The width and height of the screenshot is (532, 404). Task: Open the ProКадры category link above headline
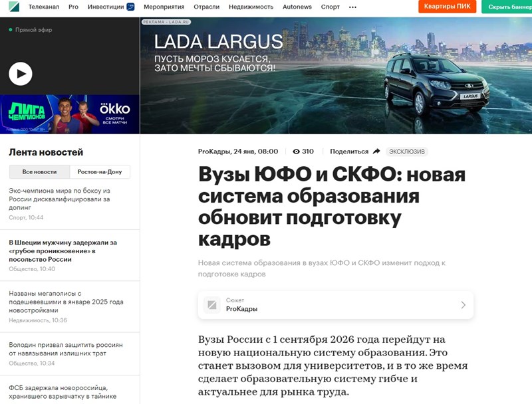(x=213, y=151)
